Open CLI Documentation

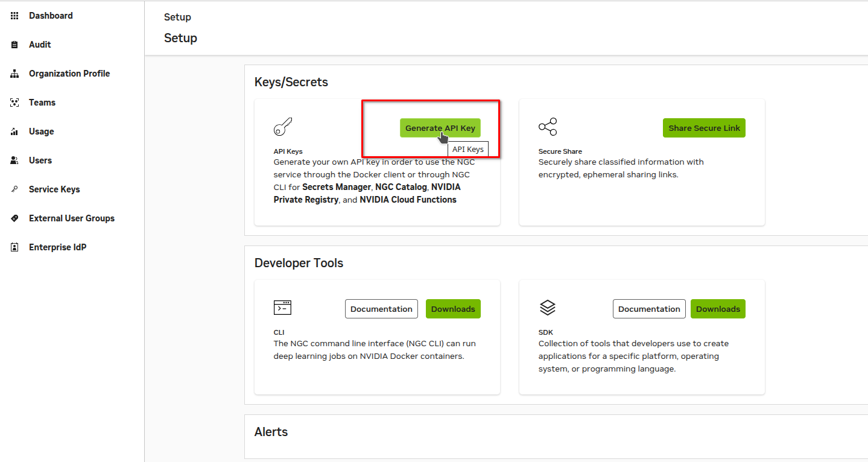tap(382, 309)
